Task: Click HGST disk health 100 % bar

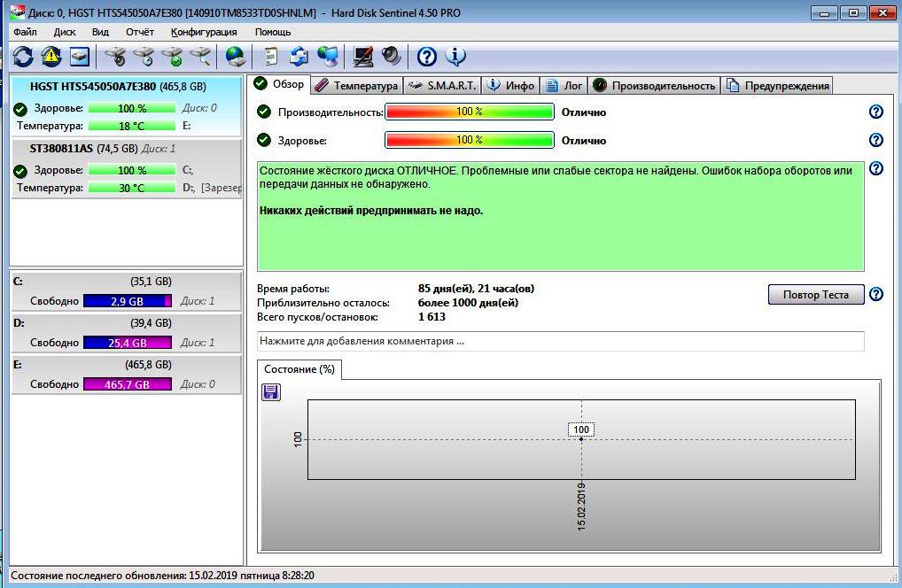Action: (132, 108)
